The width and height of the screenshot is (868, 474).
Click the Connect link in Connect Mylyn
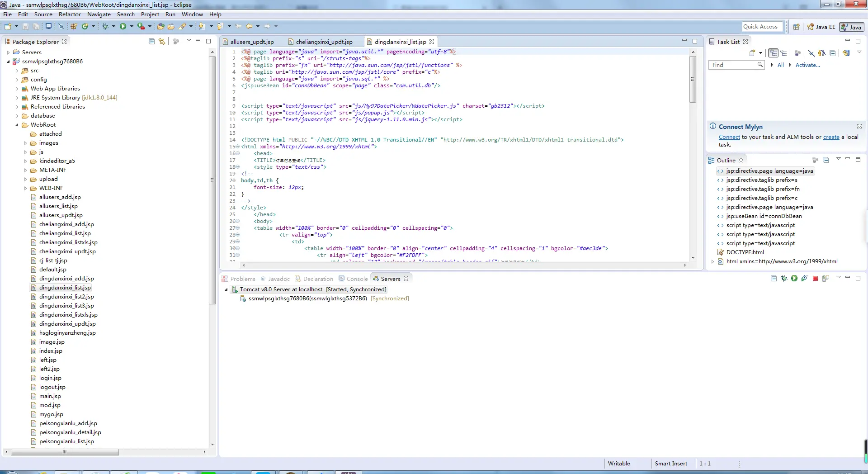pyautogui.click(x=729, y=137)
